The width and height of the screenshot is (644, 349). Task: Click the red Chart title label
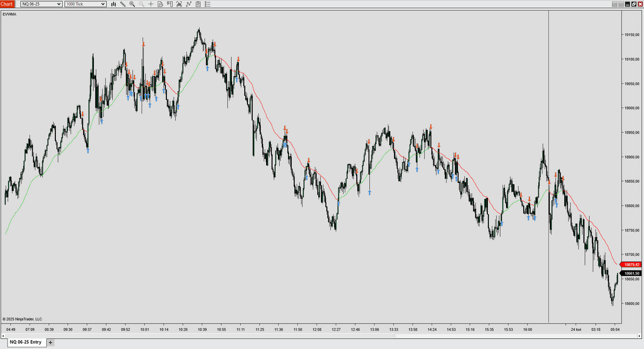7,4
